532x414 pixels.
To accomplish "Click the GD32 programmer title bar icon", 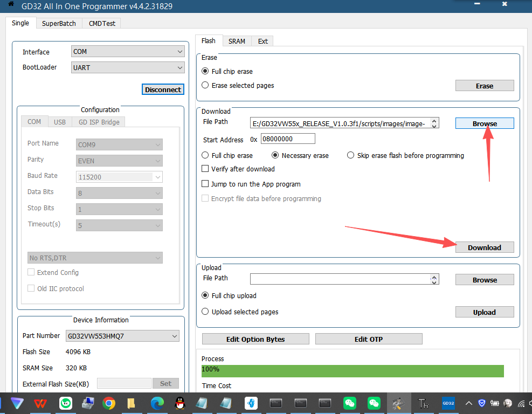I will tap(11, 4).
